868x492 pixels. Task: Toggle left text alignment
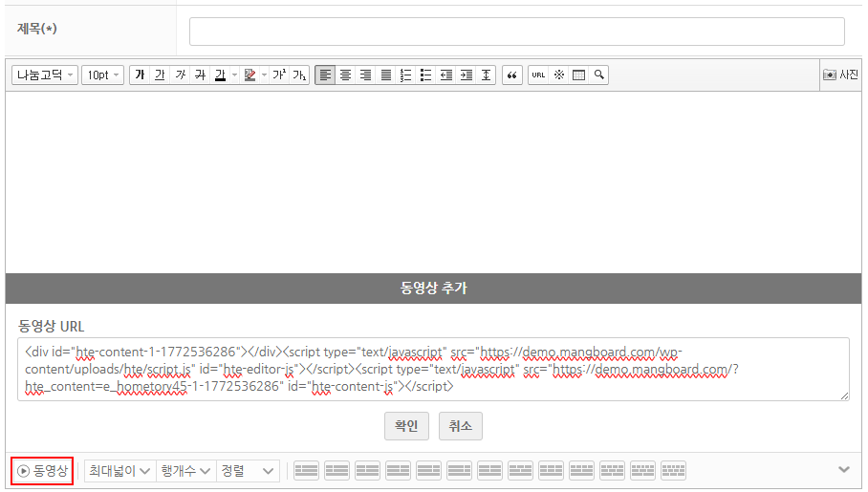(325, 75)
